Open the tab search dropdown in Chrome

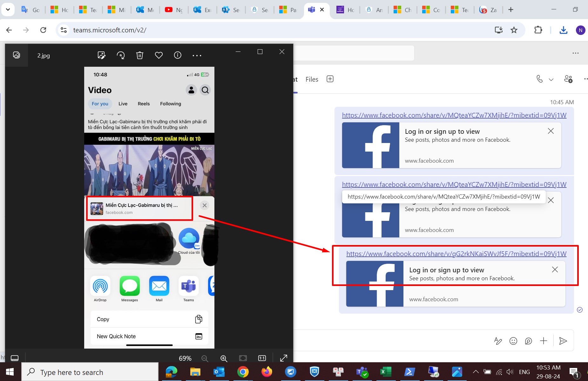pyautogui.click(x=8, y=10)
